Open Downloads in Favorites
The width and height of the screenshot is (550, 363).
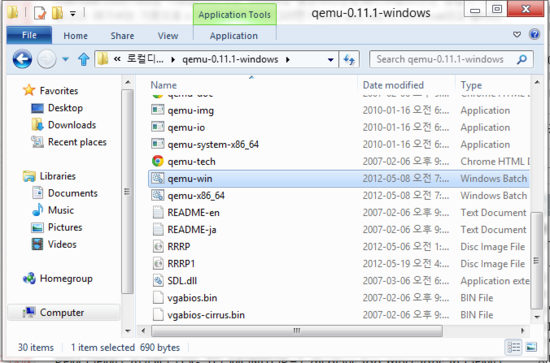[x=72, y=125]
